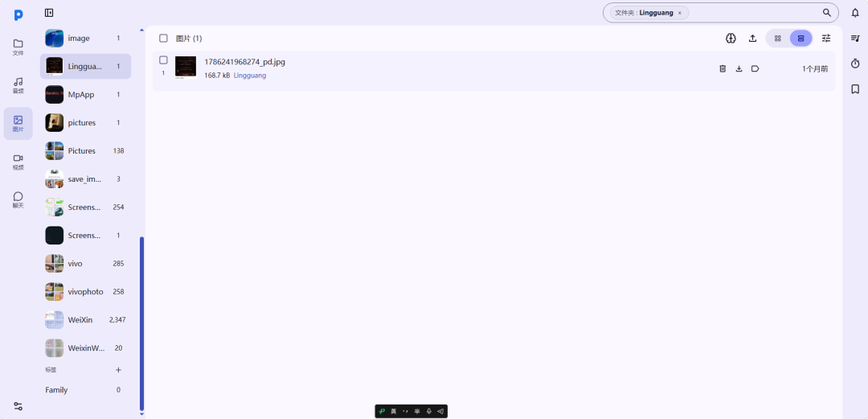Check the box for 1786241968274_pd.jpg

pos(163,60)
